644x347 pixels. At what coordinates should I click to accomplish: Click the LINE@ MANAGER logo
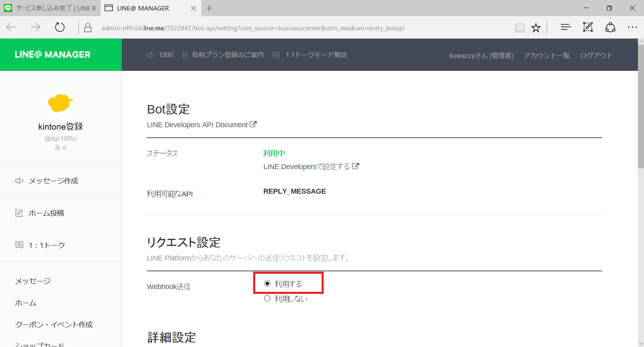click(53, 55)
